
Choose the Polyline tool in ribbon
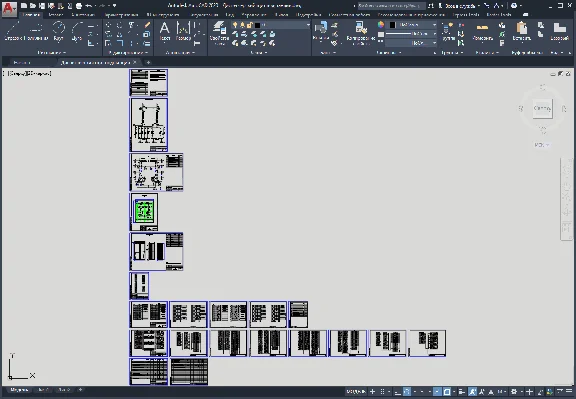pyautogui.click(x=36, y=31)
